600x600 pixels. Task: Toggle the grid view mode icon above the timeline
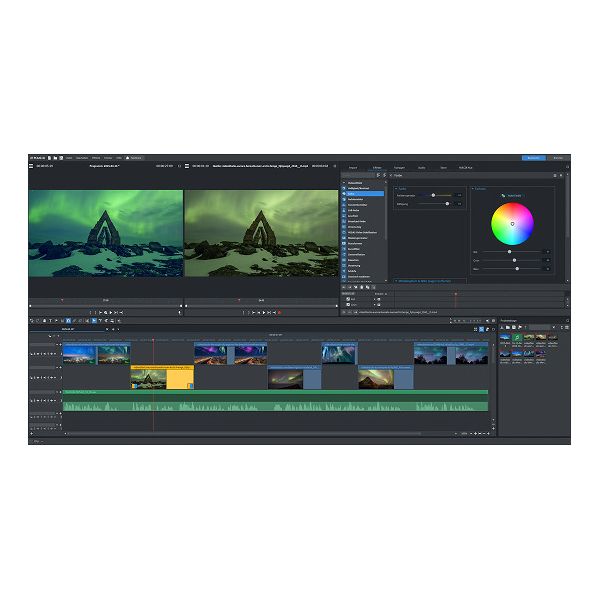476,329
